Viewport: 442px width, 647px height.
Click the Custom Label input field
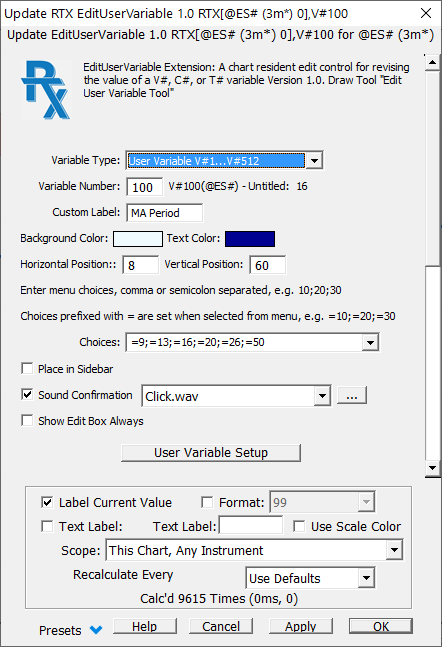(x=164, y=213)
